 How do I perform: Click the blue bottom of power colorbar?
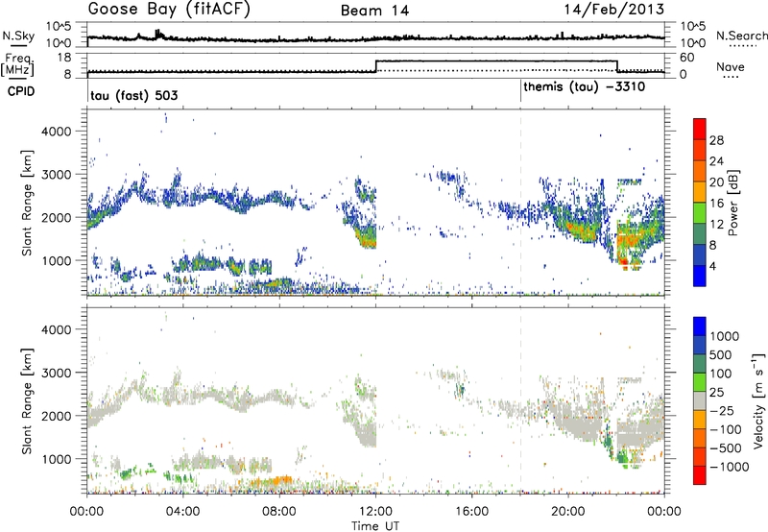[x=700, y=276]
